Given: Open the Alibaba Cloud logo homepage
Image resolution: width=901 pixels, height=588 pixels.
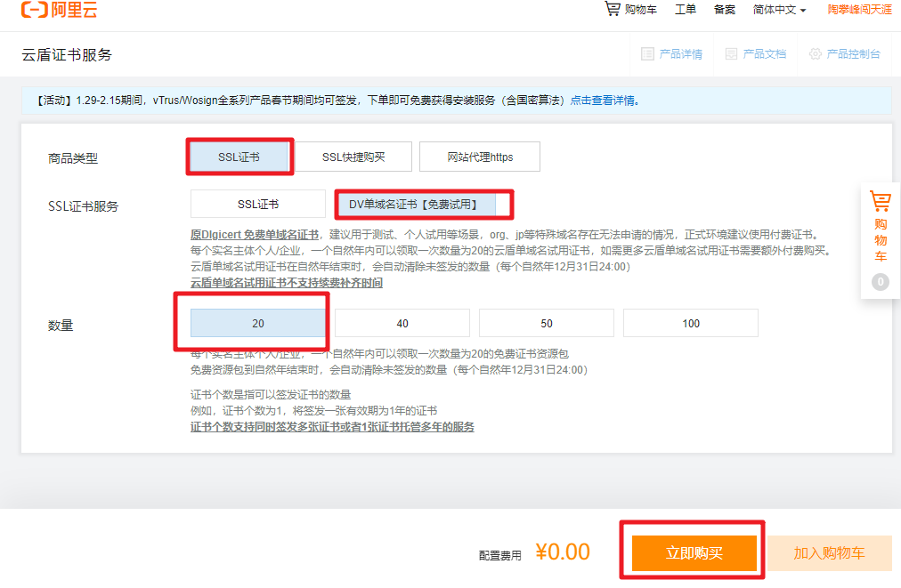Looking at the screenshot, I should coord(59,9).
